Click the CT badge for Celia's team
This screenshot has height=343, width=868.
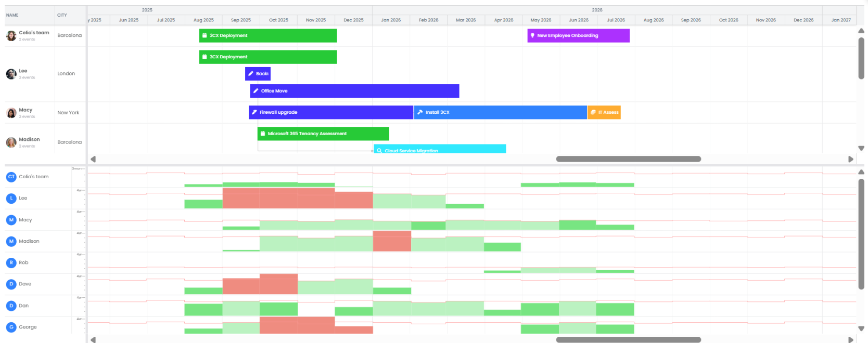[11, 177]
